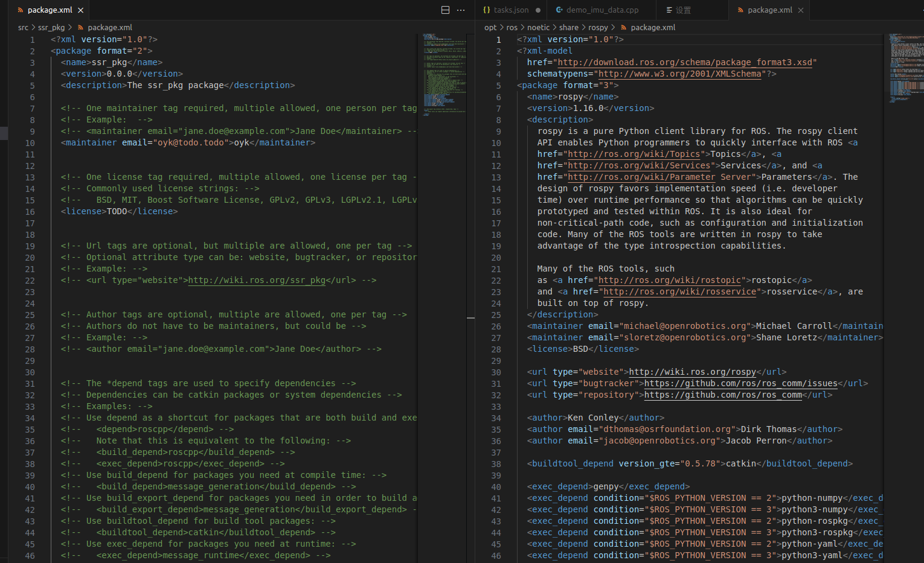Image resolution: width=924 pixels, height=563 pixels.
Task: Click the unsaved dot on tasks.json tab
Action: point(538,10)
